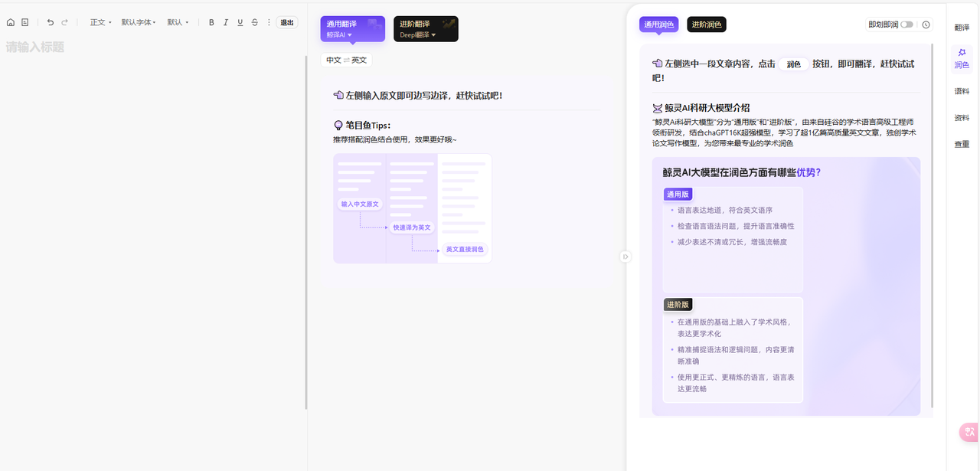Click text 检查语言语法问题，提升语言准确性
Image resolution: width=980 pixels, height=471 pixels.
click(x=736, y=226)
